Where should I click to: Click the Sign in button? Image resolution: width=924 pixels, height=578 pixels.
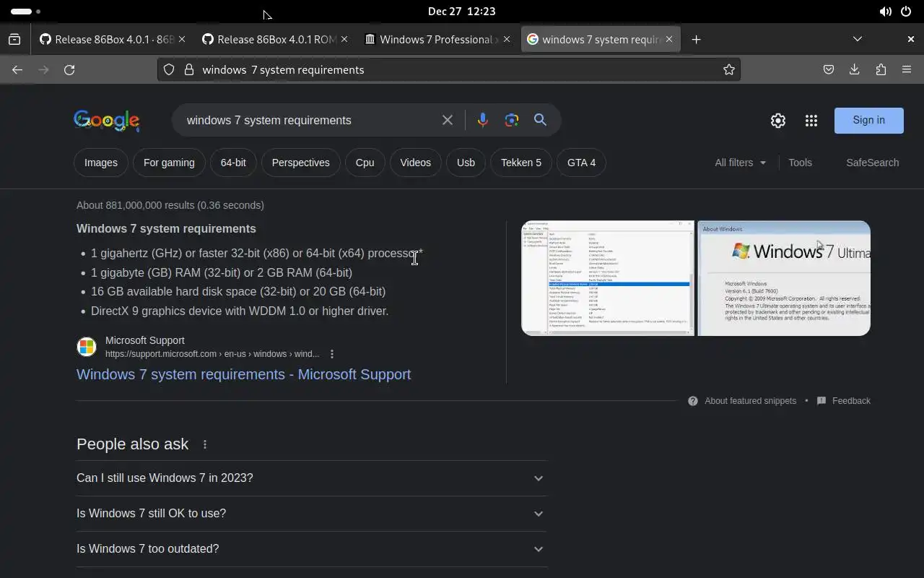tap(869, 121)
